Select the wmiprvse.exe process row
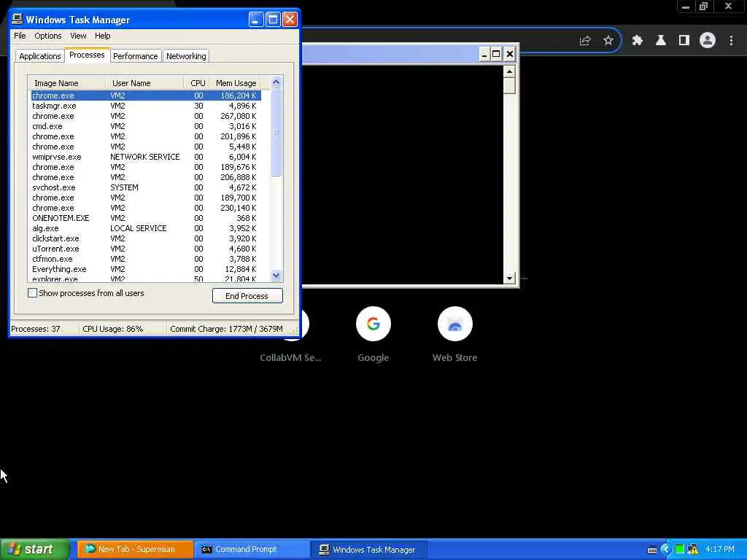This screenshot has width=747, height=560. point(145,157)
